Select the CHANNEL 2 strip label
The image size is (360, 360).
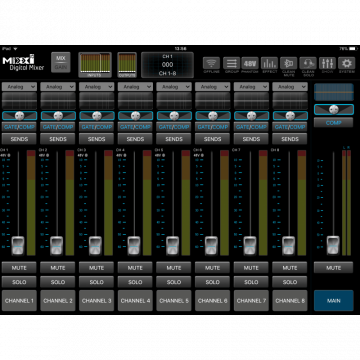[x=58, y=301]
